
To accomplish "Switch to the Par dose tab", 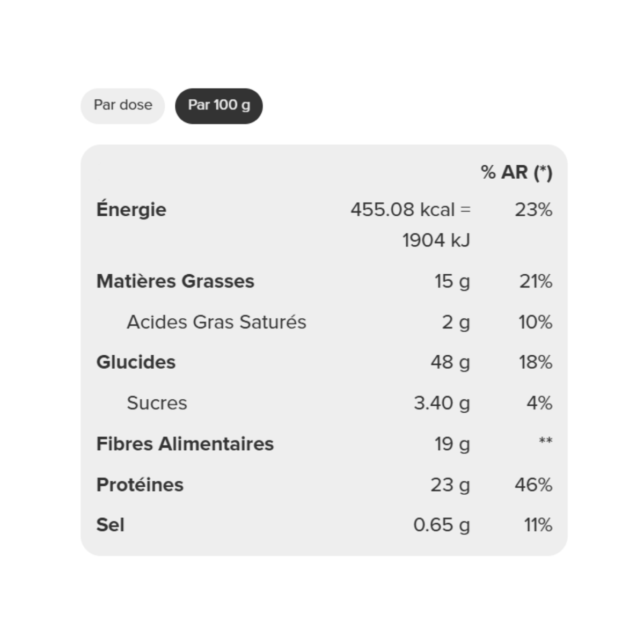I will [122, 106].
